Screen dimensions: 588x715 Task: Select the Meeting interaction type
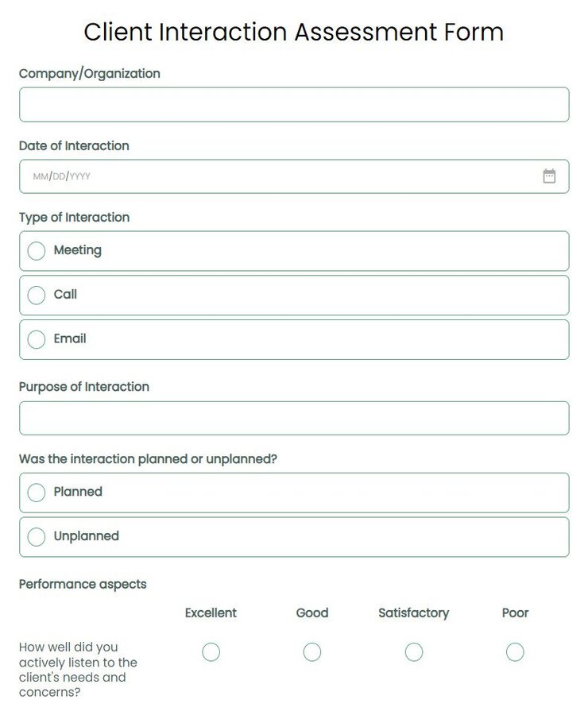pos(36,250)
